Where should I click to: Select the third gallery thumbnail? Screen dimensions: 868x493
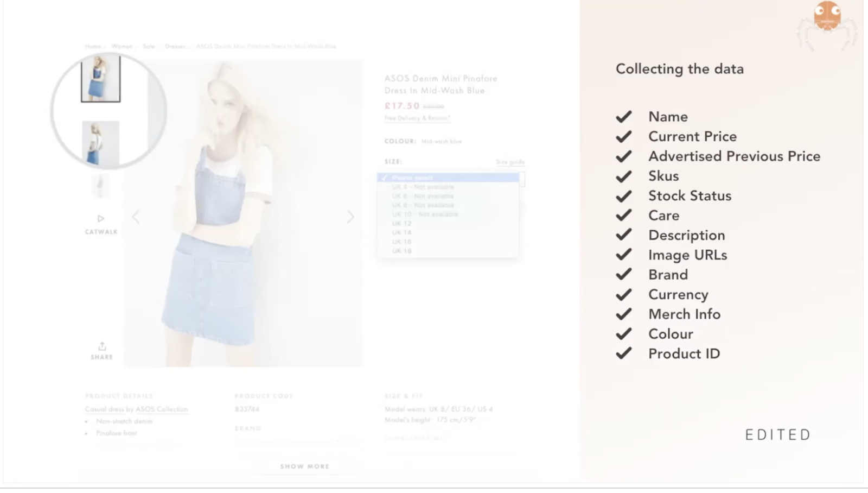point(100,187)
